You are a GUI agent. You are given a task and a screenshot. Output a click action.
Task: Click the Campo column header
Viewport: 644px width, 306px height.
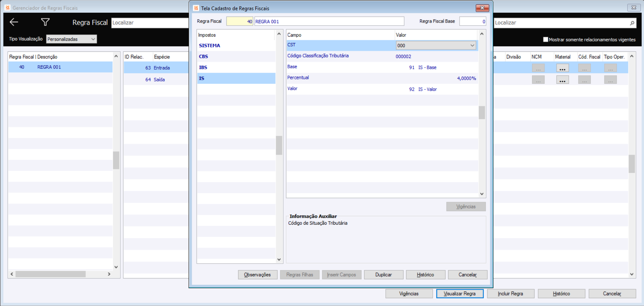point(340,35)
